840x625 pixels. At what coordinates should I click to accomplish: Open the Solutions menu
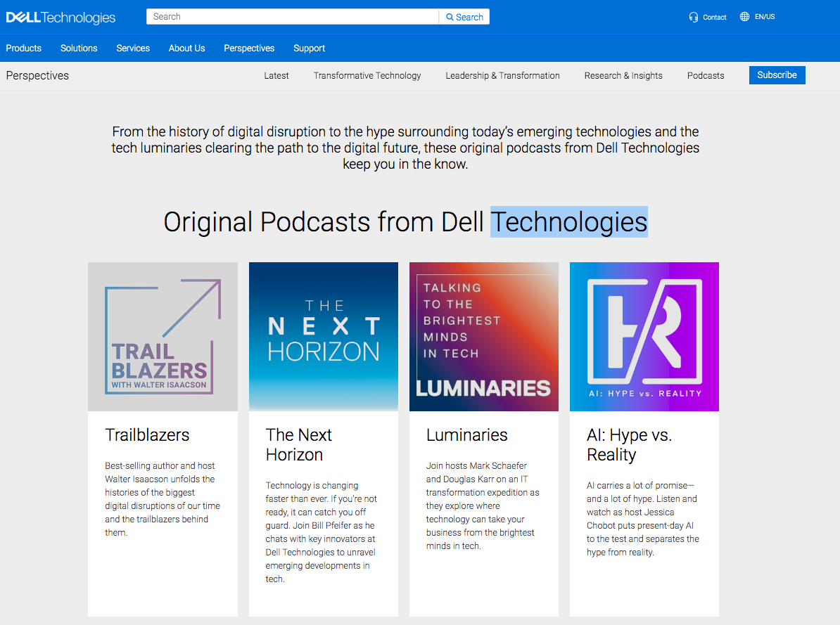[x=79, y=49]
